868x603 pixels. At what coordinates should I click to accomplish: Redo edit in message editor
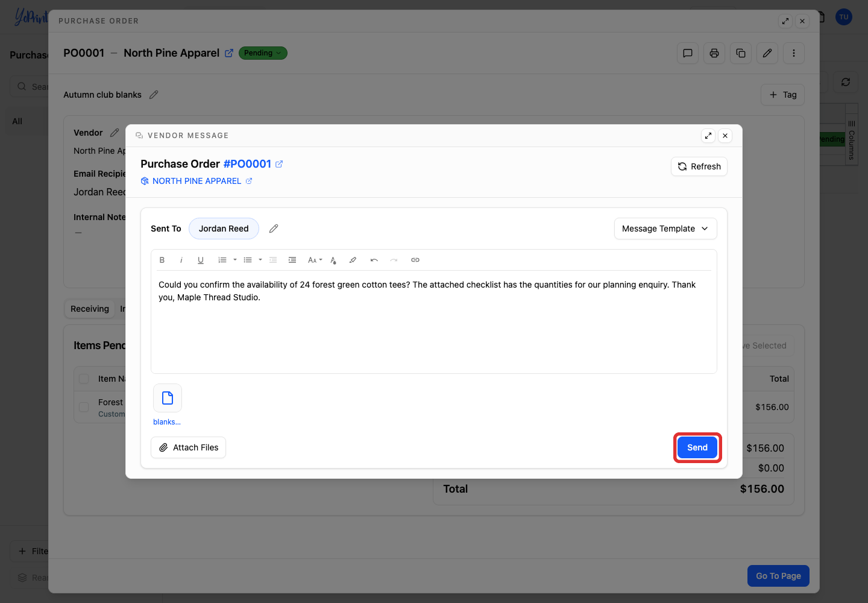click(394, 260)
